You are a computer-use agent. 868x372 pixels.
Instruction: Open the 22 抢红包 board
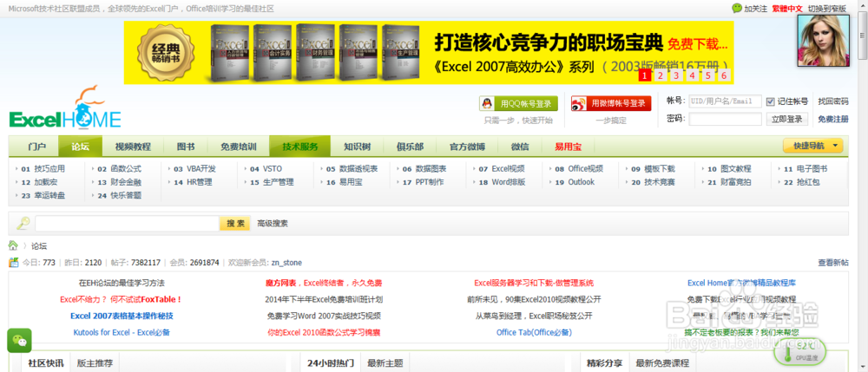tap(801, 182)
